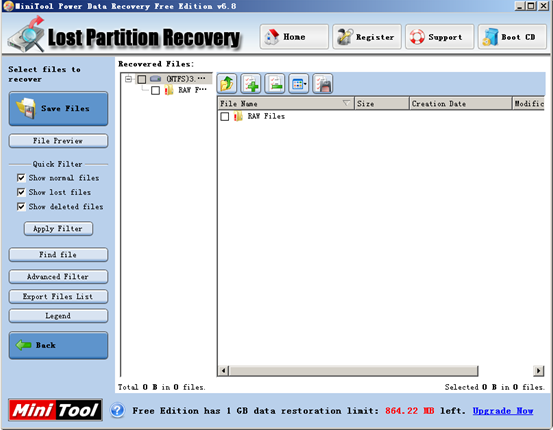
Task: Click the add files (green plus) toolbar icon
Action: tap(251, 84)
